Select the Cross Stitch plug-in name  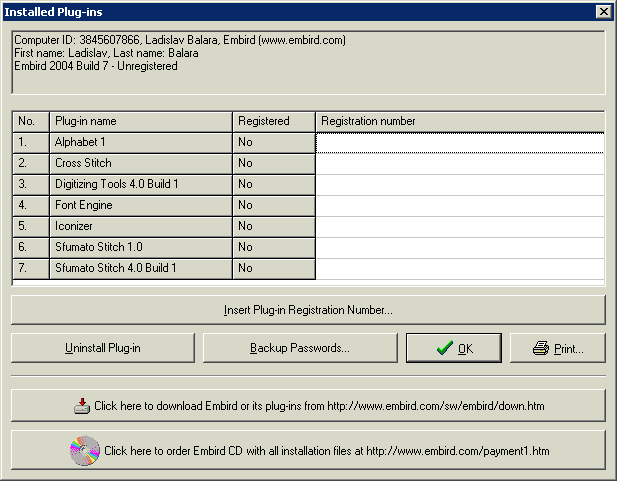[x=141, y=163]
